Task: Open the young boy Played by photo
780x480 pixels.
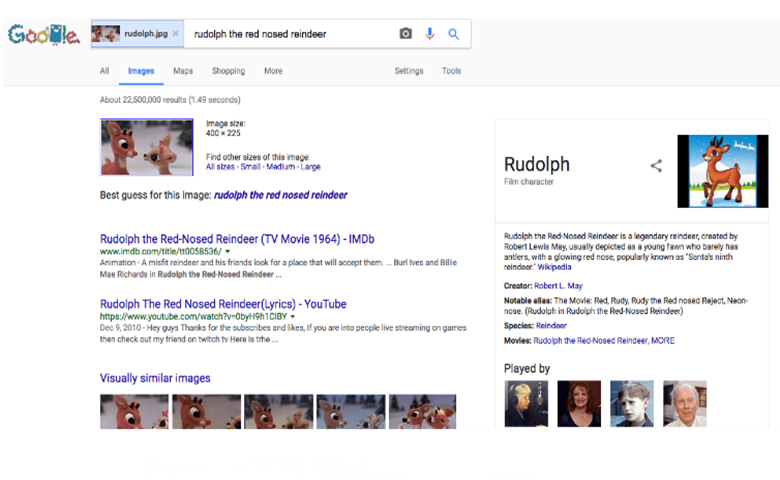Action: [632, 403]
